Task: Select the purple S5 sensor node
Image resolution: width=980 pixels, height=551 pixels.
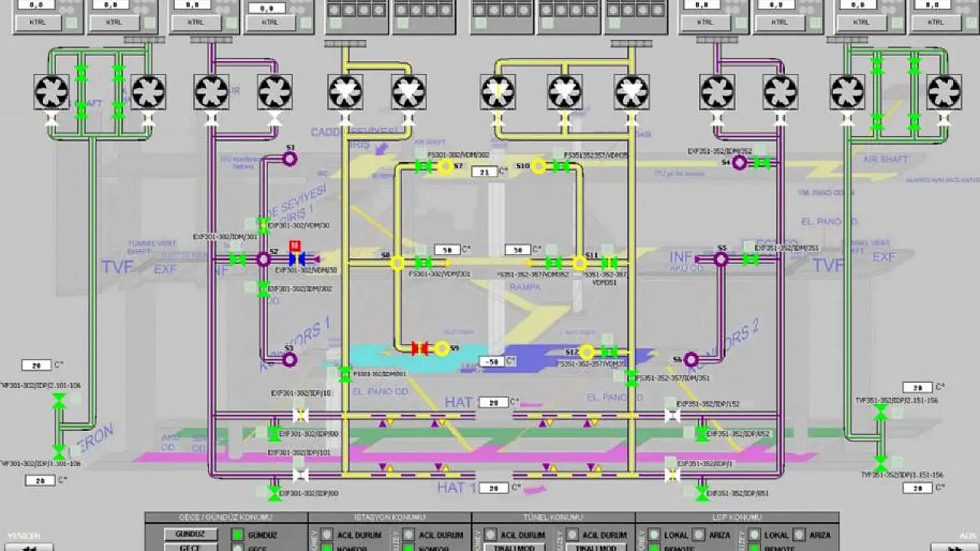Action: [720, 259]
